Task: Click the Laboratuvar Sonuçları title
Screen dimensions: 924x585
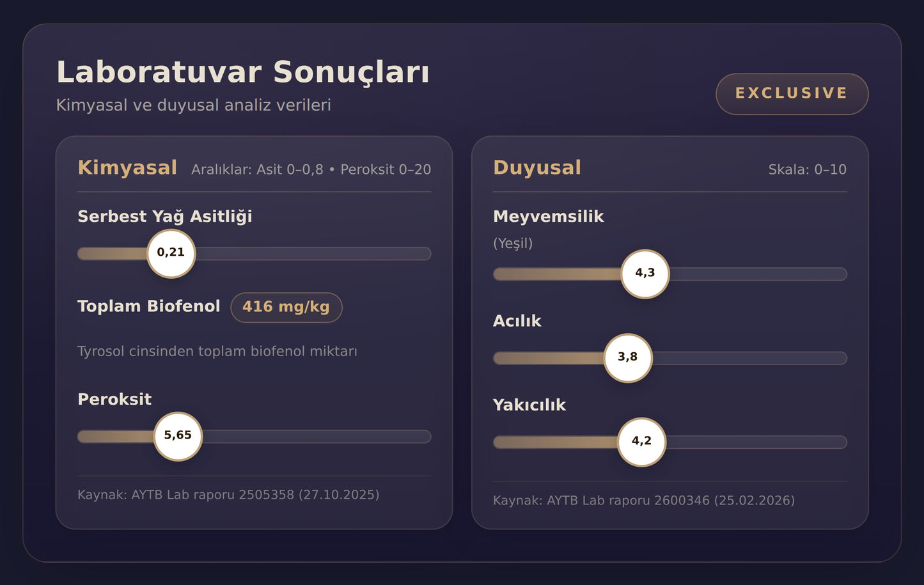Action: (242, 72)
